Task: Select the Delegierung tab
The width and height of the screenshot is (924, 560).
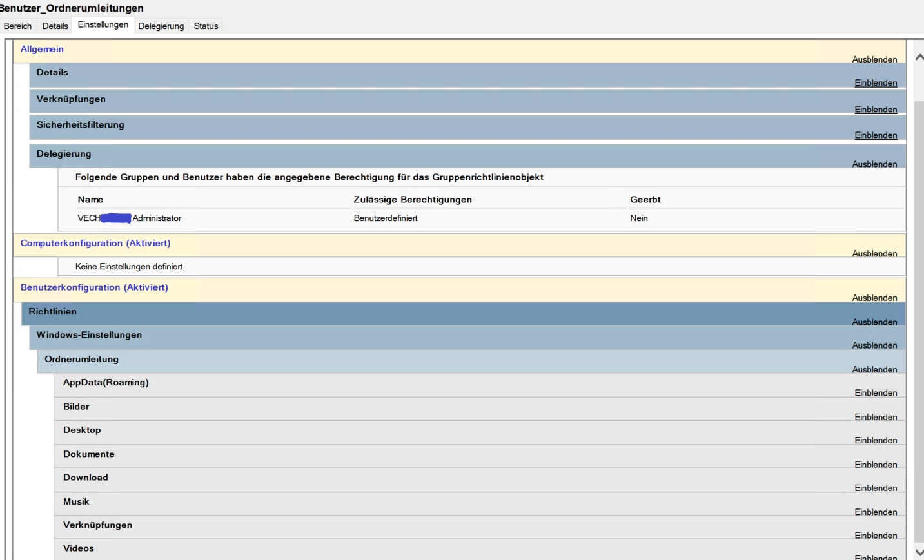Action: 161,26
